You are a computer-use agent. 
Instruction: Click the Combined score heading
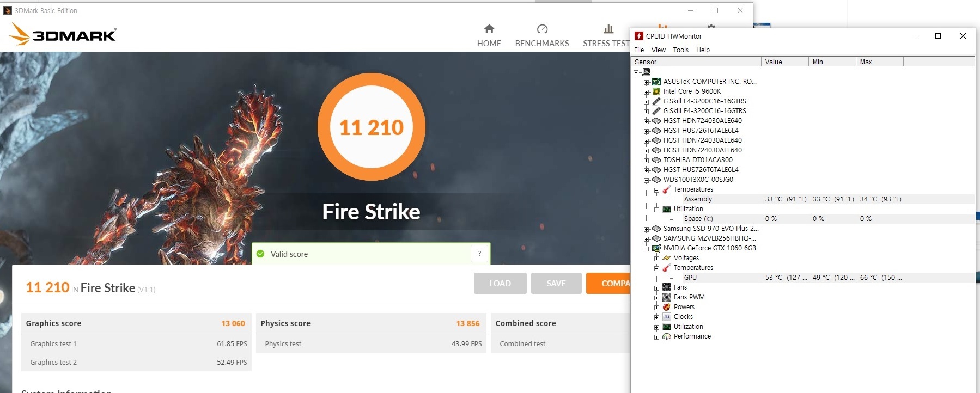click(x=526, y=323)
